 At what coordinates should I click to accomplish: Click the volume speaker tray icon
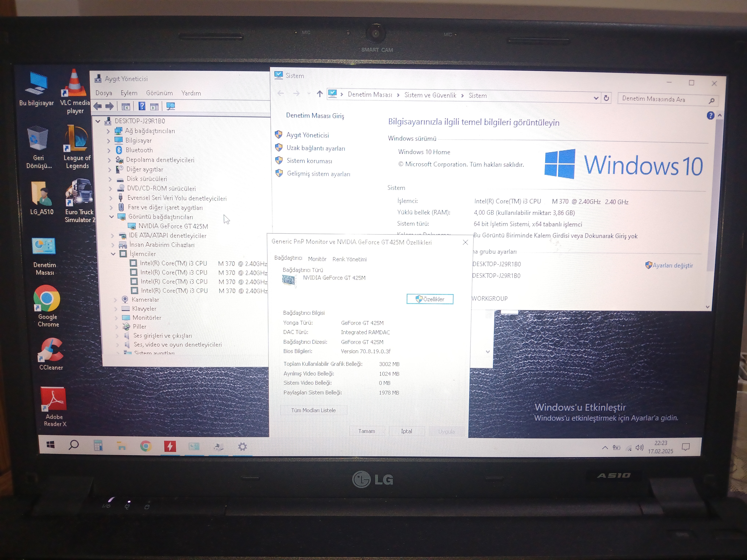pyautogui.click(x=639, y=448)
